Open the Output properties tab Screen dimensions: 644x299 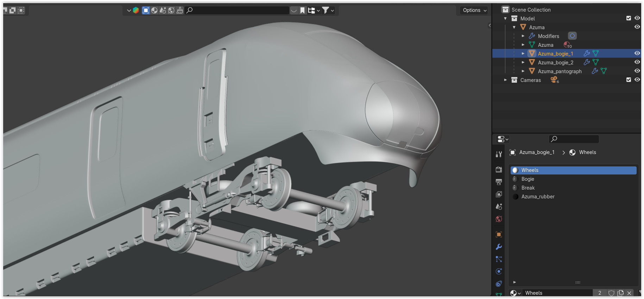pos(499,182)
